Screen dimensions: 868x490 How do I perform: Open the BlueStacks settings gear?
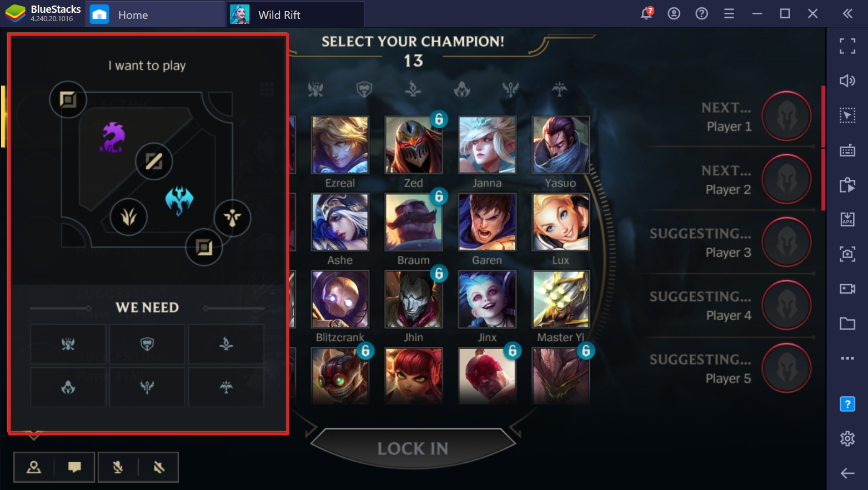(847, 438)
